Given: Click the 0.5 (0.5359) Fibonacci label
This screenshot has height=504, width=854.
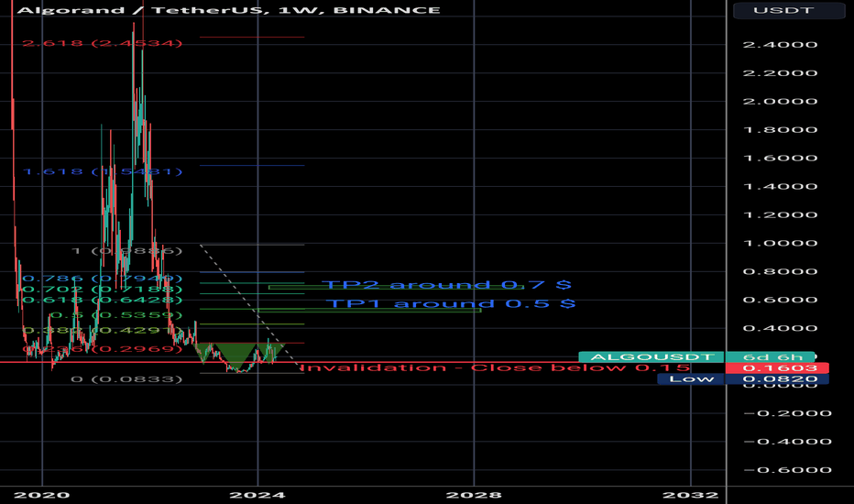Looking at the screenshot, I should coord(115,315).
